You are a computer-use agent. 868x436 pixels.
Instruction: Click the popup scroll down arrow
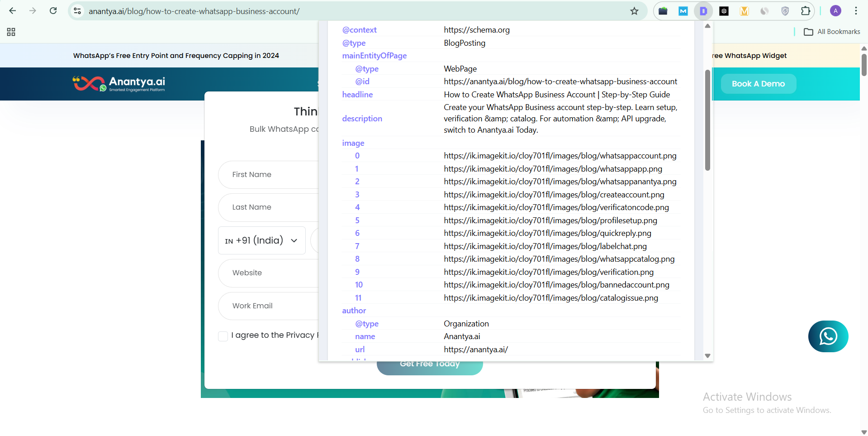point(707,356)
